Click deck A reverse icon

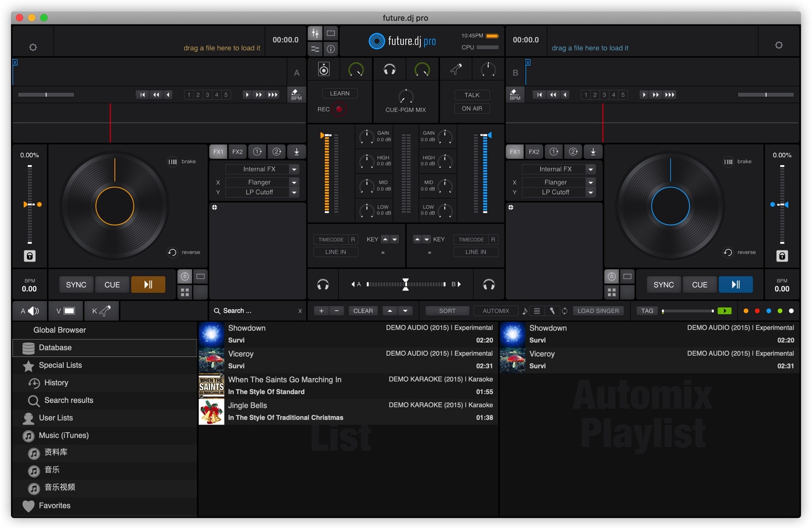[x=172, y=252]
